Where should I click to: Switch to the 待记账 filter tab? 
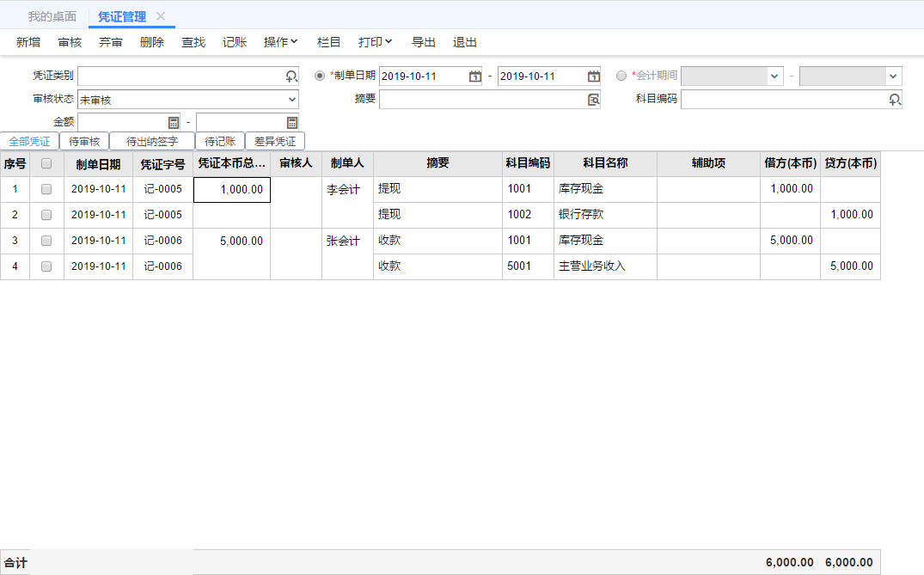click(x=220, y=141)
